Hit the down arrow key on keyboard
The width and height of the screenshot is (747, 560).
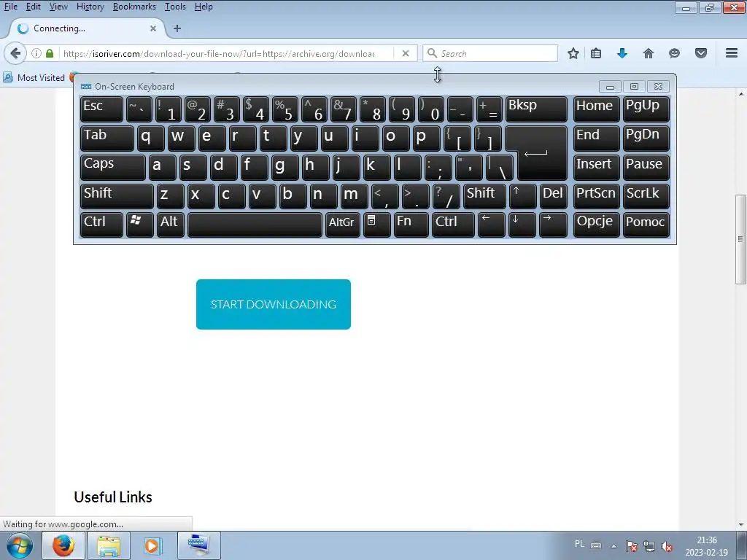[x=522, y=225]
